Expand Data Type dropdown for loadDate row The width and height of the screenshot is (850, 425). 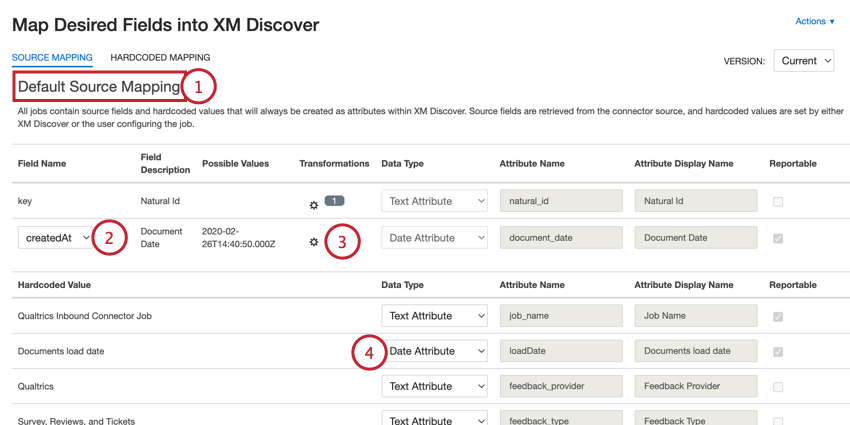[434, 351]
